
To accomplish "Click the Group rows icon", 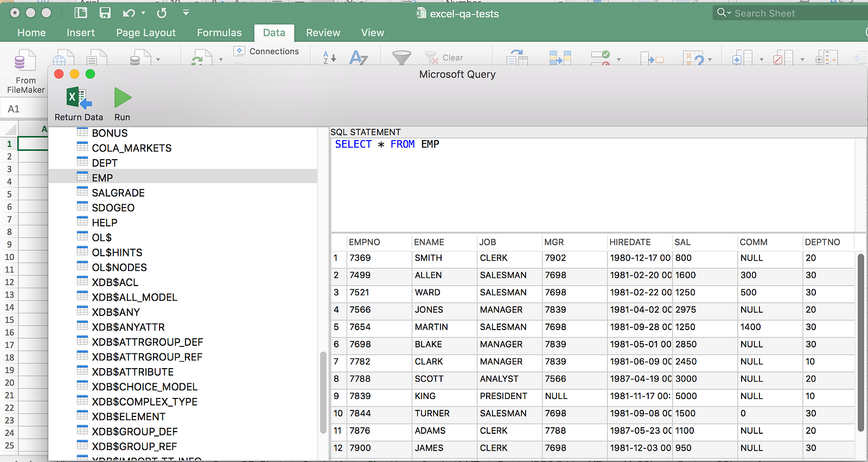I will [x=742, y=58].
